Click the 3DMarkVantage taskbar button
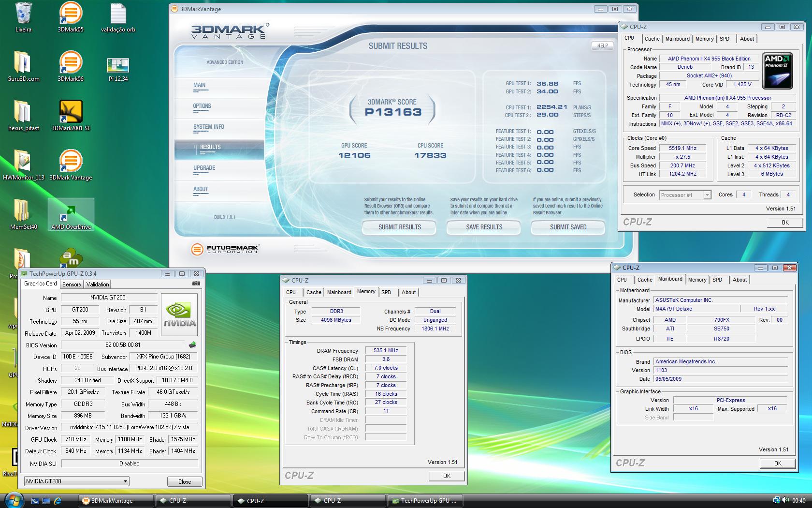 click(116, 501)
